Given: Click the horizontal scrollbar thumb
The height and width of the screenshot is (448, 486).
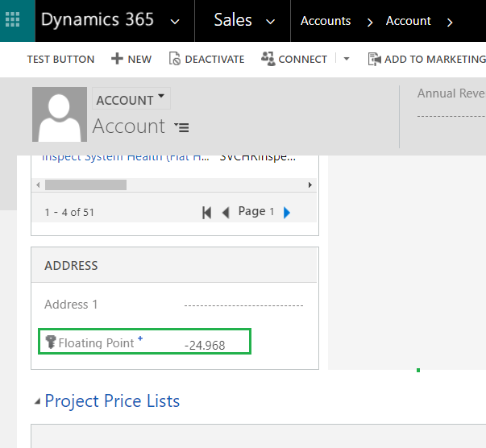Looking at the screenshot, I should pos(86,185).
